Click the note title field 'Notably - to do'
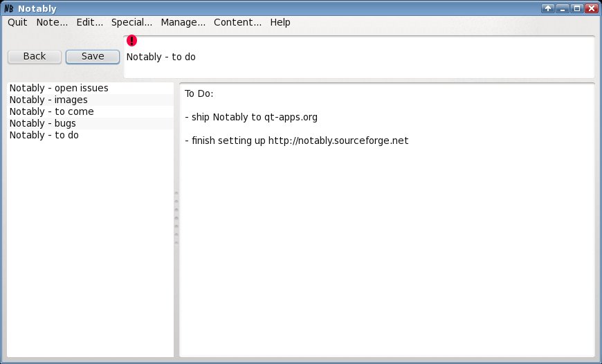The image size is (602, 364). [359, 57]
